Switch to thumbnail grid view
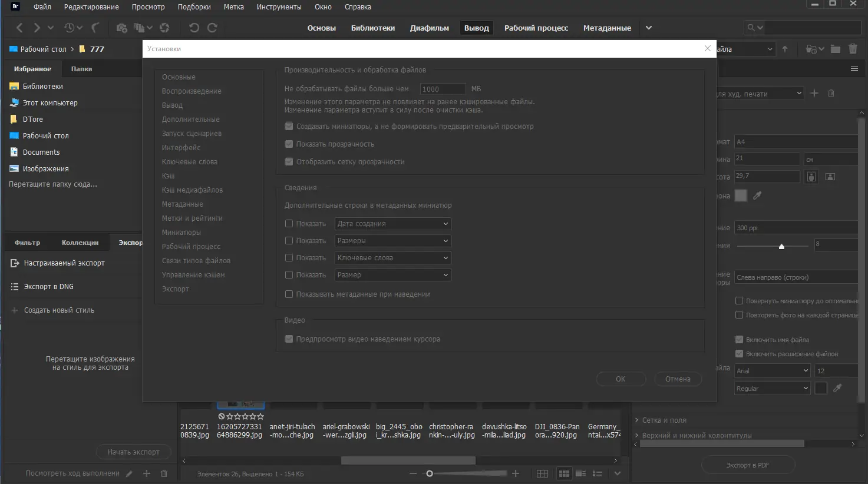 click(x=564, y=473)
